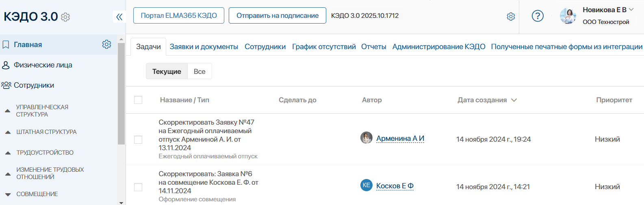The image size is (644, 205).
Task: Open the Заявки и документы tab
Action: pos(204,47)
